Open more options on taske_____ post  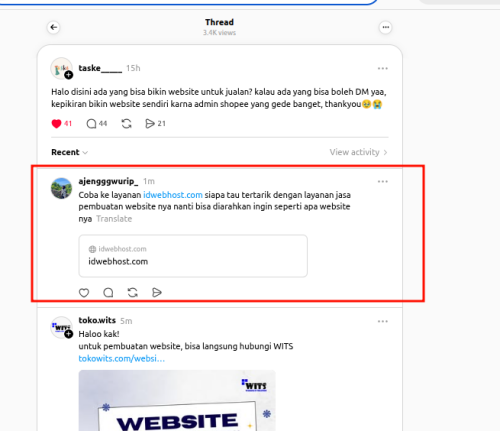pos(383,68)
